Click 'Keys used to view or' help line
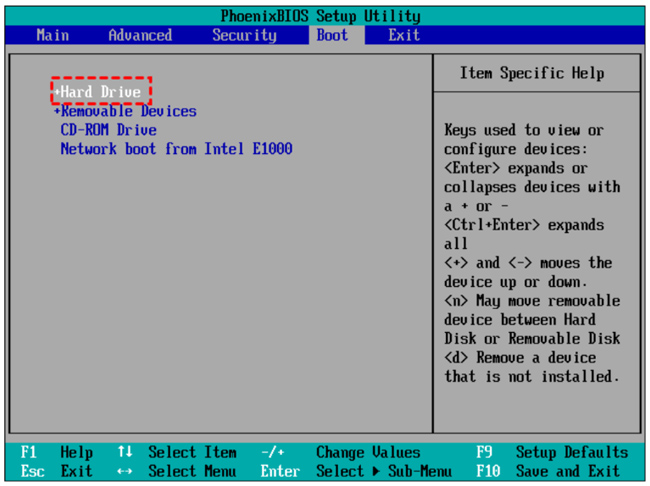650x486 pixels. (524, 130)
